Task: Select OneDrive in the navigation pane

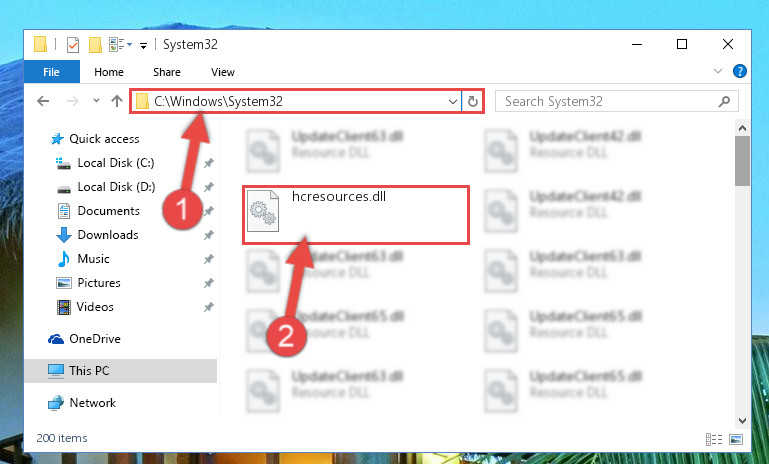Action: (84, 339)
